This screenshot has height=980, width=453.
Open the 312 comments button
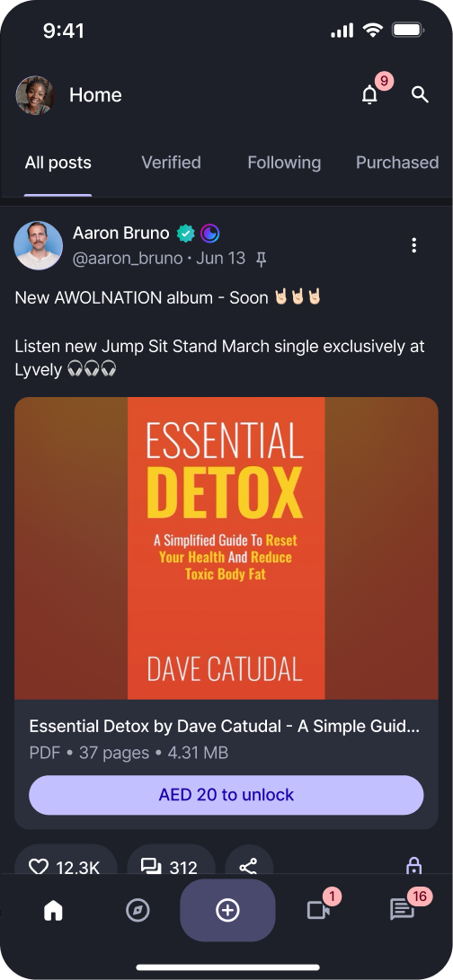[x=171, y=866]
